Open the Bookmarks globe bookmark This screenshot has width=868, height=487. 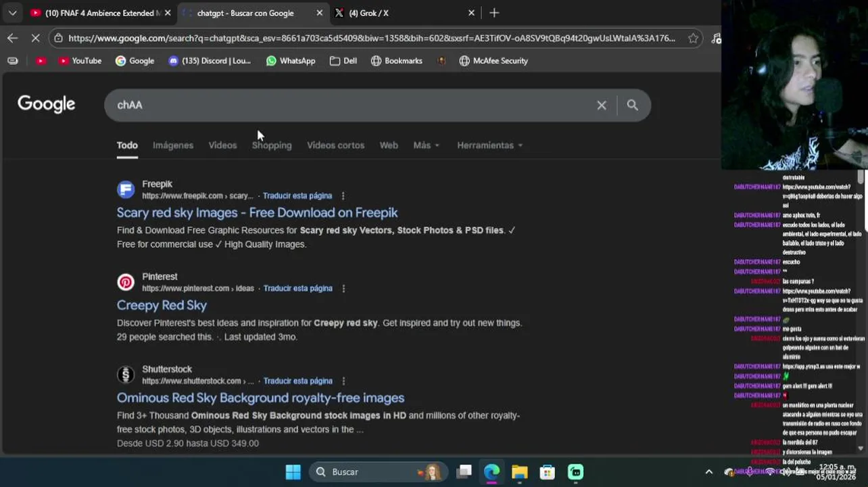tap(397, 61)
